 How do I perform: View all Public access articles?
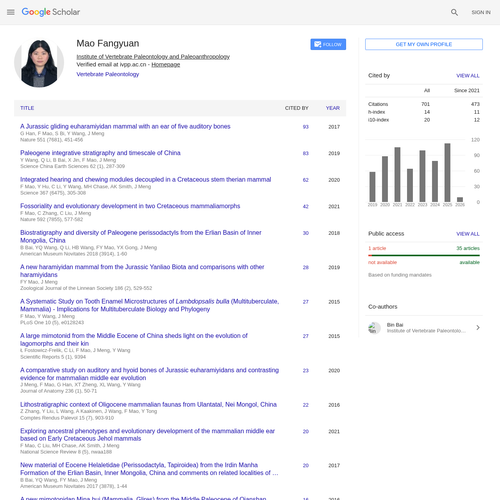468,234
